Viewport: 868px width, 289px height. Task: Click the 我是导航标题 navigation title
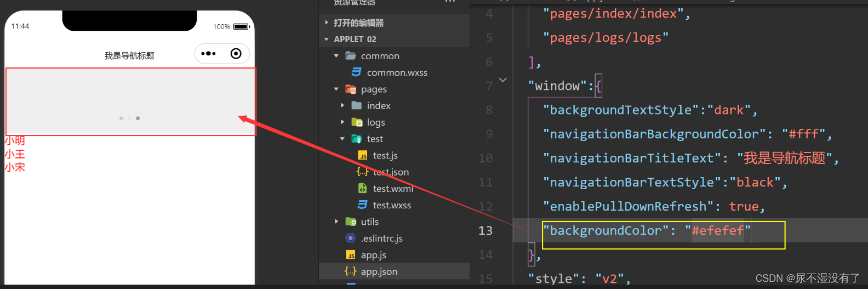click(x=129, y=56)
